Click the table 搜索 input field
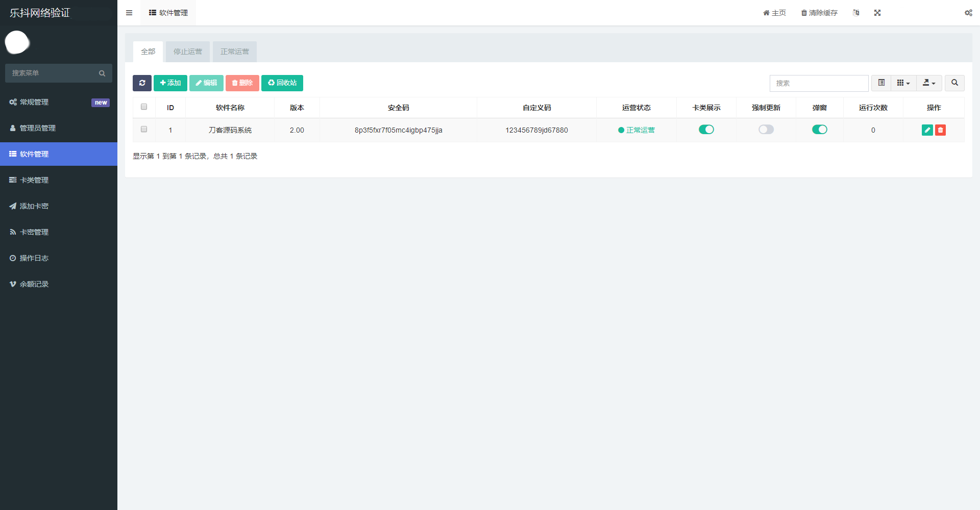980x510 pixels. point(818,83)
